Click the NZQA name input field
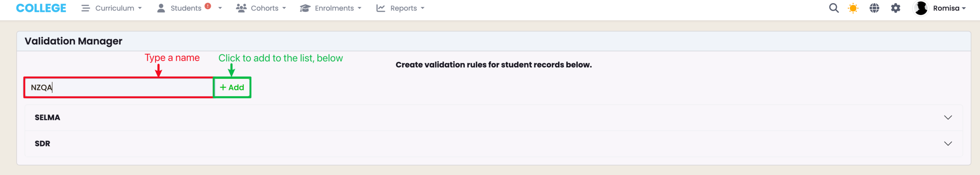 click(x=119, y=87)
